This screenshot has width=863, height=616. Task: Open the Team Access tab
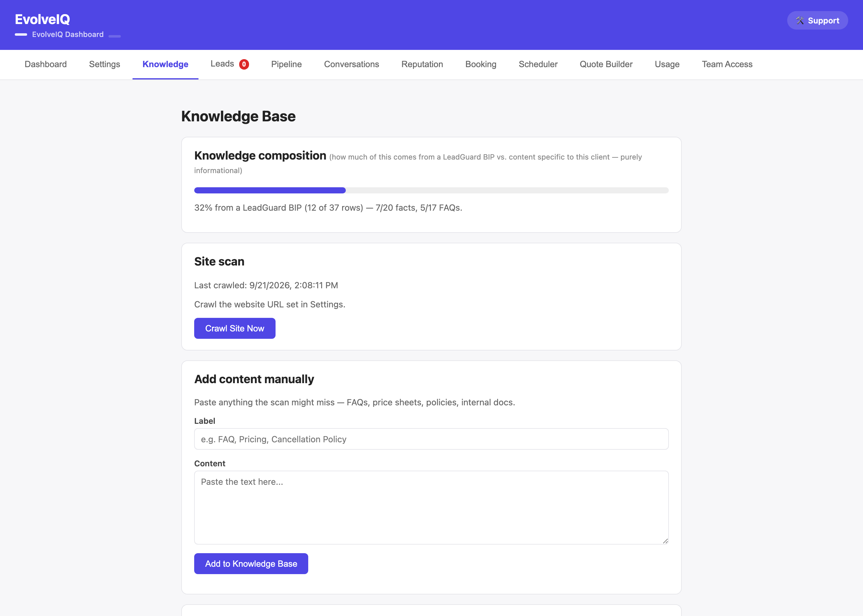pos(727,64)
